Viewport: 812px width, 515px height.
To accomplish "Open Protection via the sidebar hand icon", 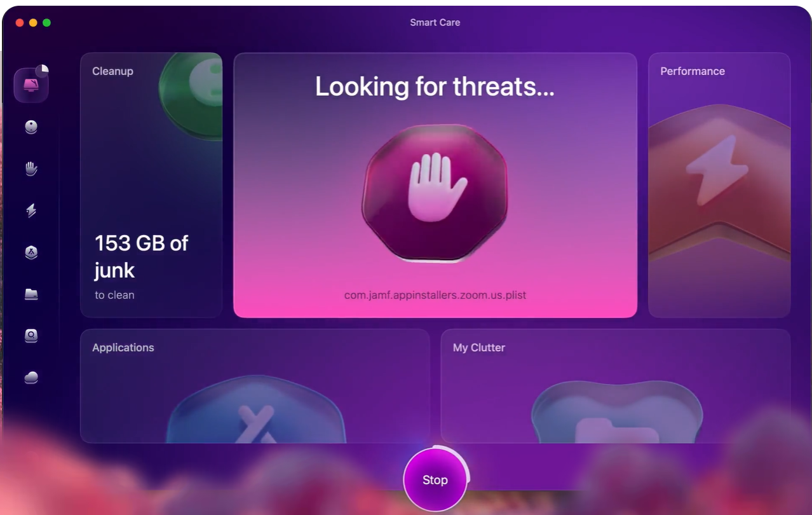I will pos(31,168).
